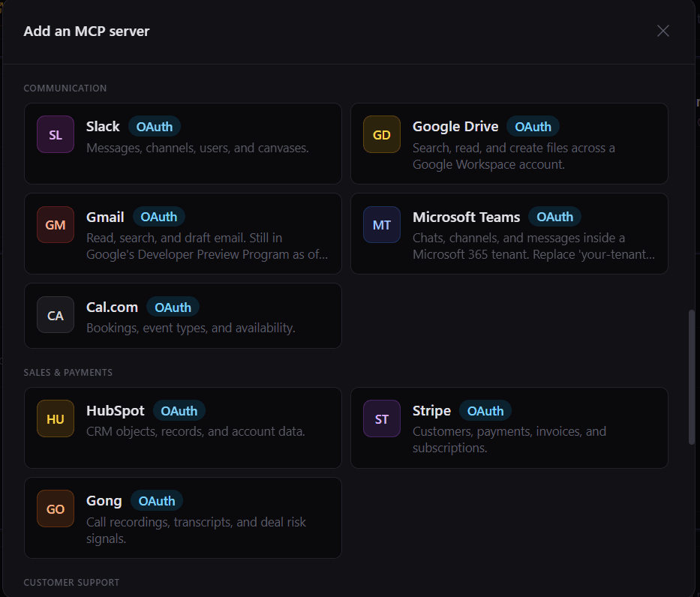
Task: Click the OAuth badge next to Google Drive
Action: coord(533,127)
